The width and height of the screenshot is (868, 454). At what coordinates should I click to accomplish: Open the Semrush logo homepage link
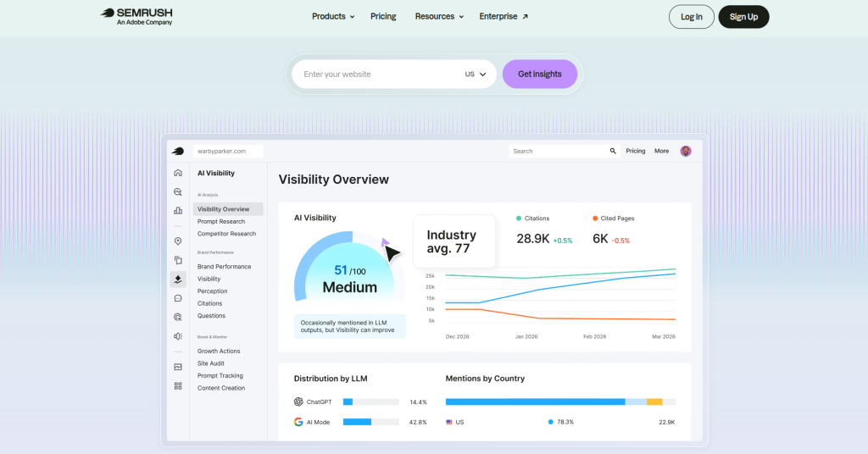click(136, 17)
